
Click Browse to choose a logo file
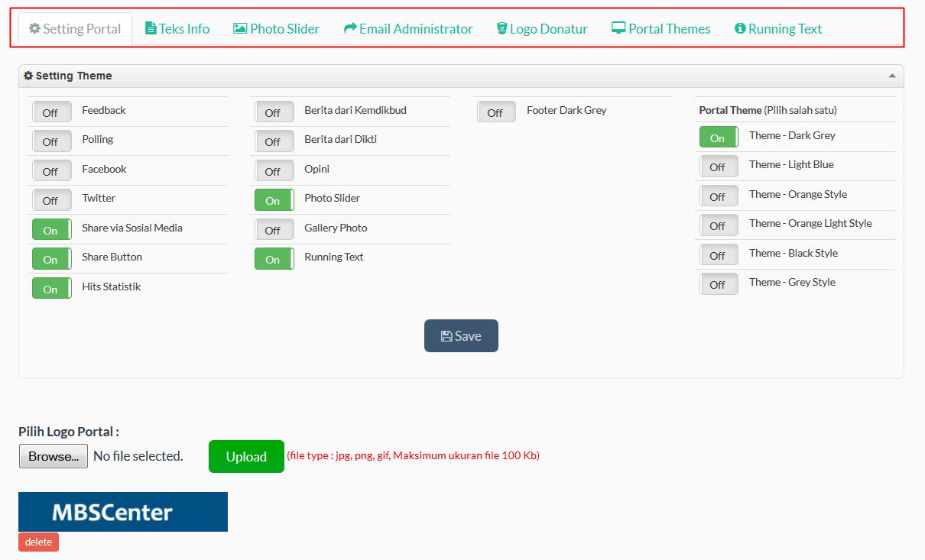click(54, 456)
